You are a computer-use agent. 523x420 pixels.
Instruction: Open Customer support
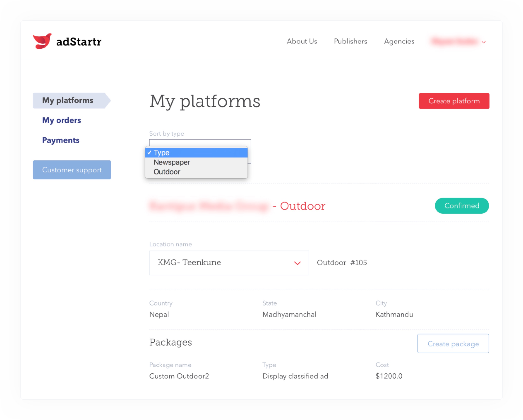pyautogui.click(x=72, y=170)
